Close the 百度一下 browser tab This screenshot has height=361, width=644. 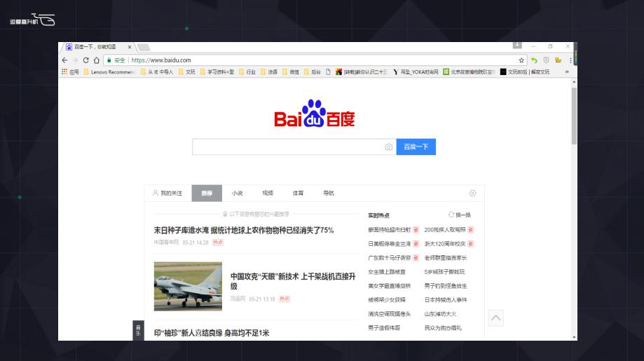(x=130, y=47)
